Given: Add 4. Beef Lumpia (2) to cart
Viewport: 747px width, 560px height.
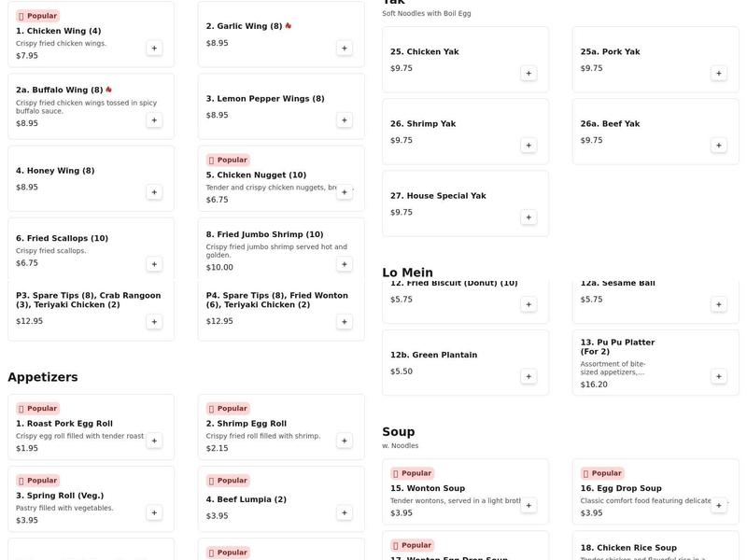Looking at the screenshot, I should point(344,512).
